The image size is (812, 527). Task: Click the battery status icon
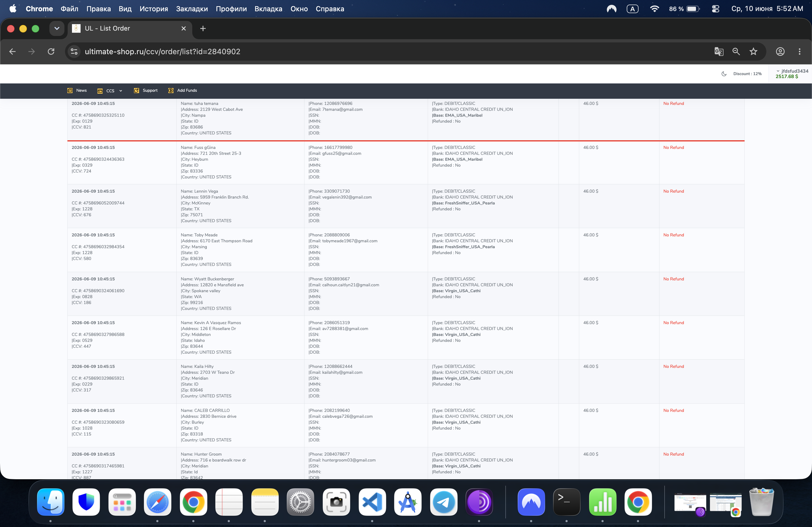tap(693, 9)
